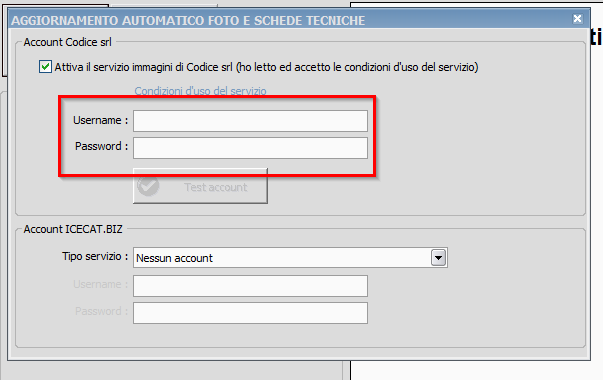This screenshot has width=603, height=380.
Task: Click the ICECAT.BIZ Password input field
Action: coord(250,313)
